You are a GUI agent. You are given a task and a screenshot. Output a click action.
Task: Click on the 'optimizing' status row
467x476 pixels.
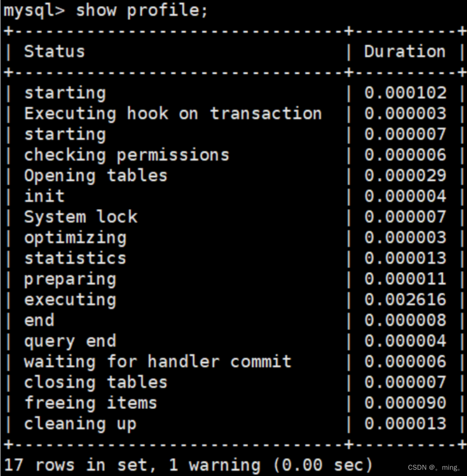pyautogui.click(x=75, y=238)
